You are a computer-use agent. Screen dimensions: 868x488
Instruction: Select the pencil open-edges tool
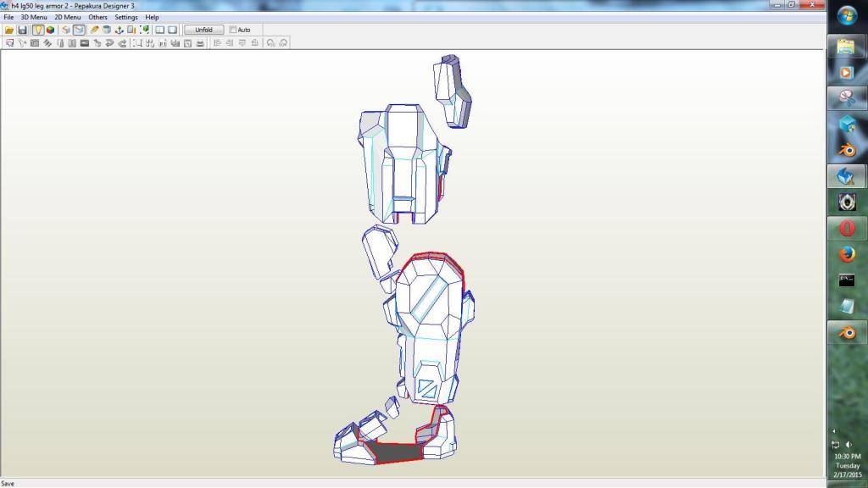tap(95, 30)
